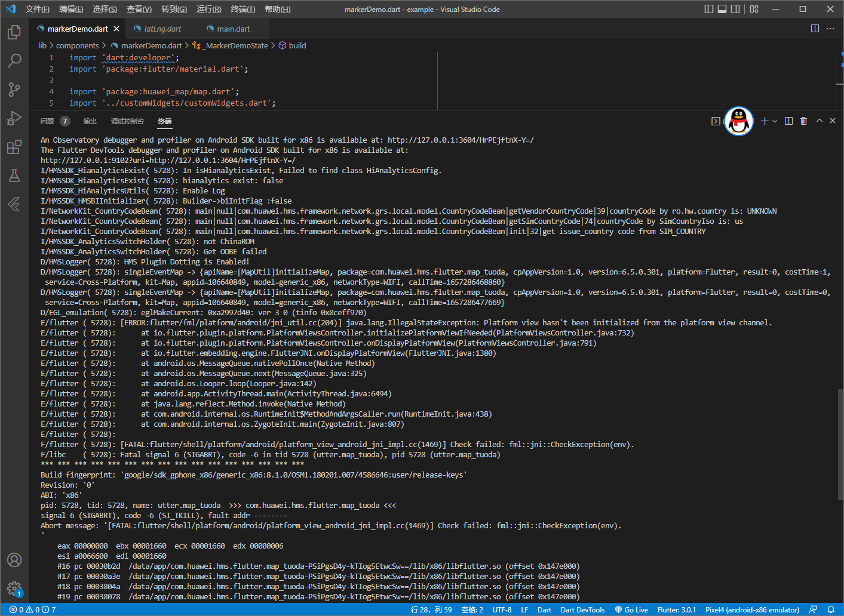Create a new terminal with plus icon
844x616 pixels.
pos(765,121)
